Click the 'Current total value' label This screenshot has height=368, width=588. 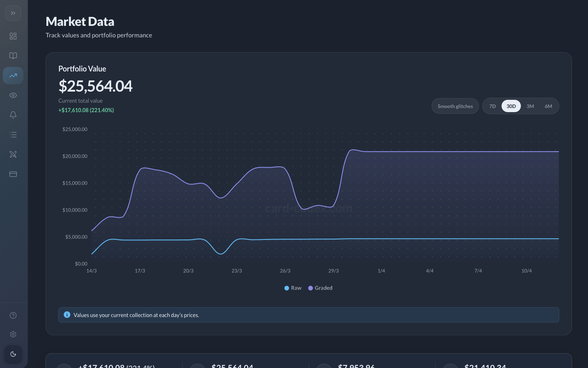(80, 101)
